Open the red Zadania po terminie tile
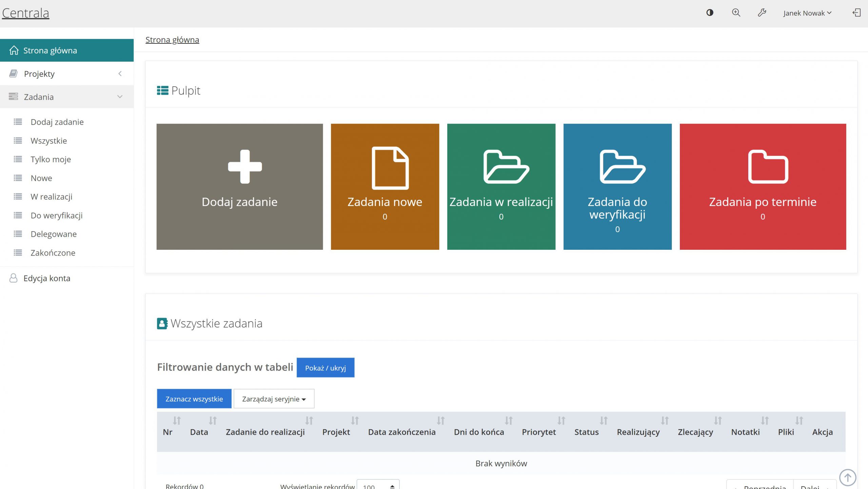Viewport: 868px width, 489px height. point(763,186)
